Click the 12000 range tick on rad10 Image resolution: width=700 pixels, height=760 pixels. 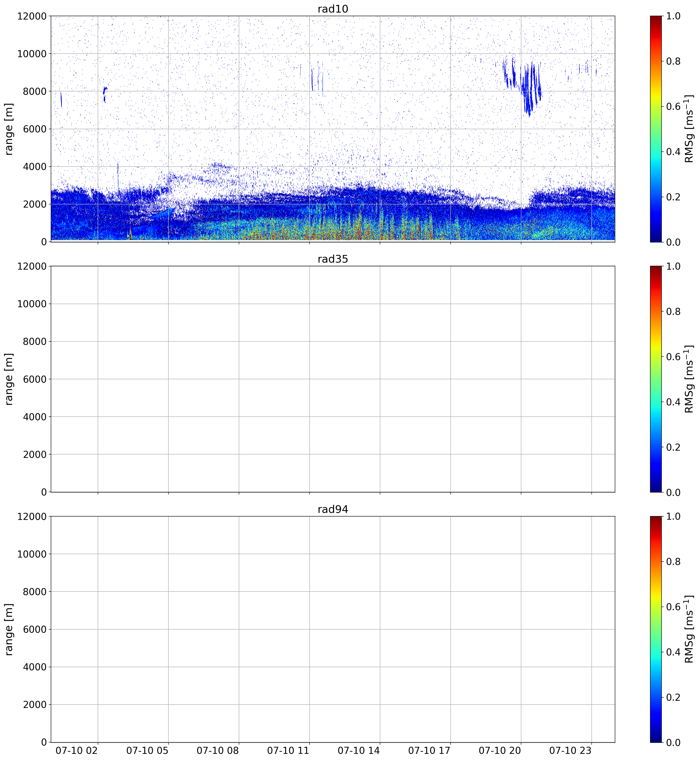point(32,16)
